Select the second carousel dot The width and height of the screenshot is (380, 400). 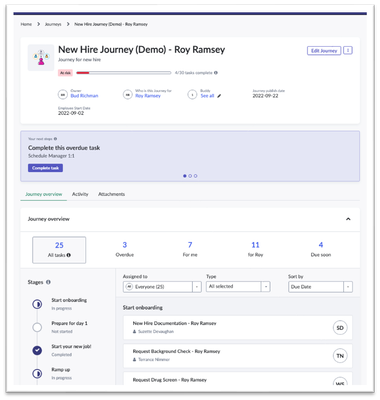[190, 176]
